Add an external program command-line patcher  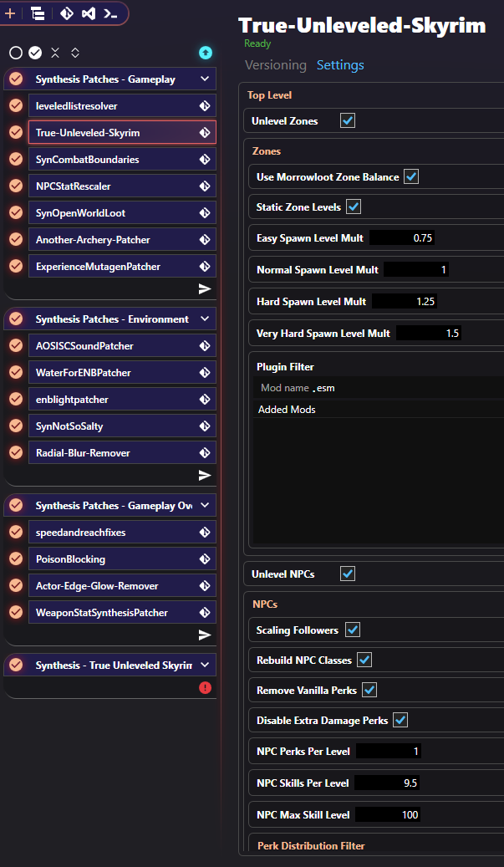coord(110,14)
